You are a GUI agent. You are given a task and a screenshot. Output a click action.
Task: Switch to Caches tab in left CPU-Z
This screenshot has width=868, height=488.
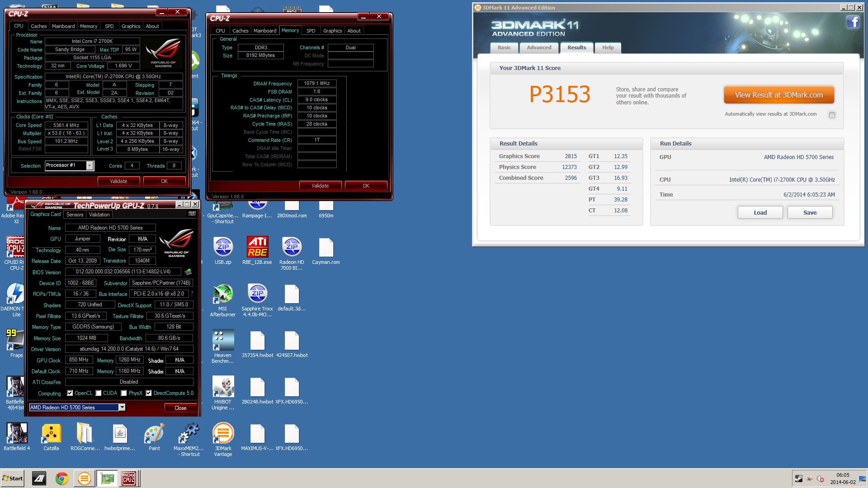pos(38,26)
